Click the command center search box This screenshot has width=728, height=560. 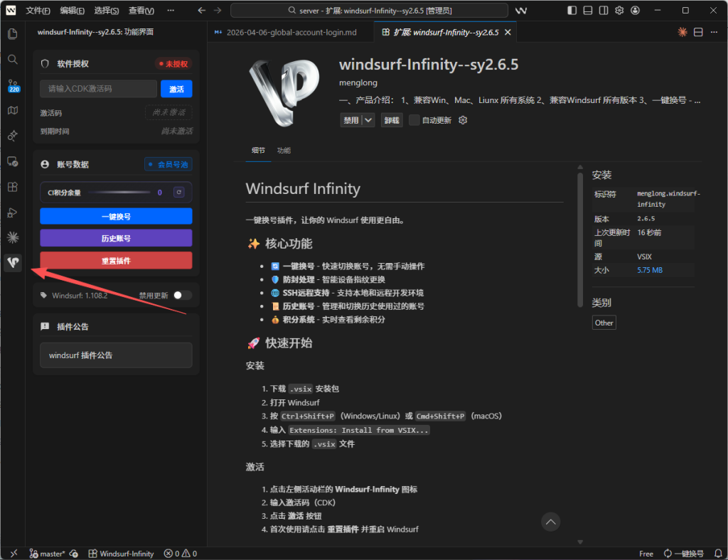click(x=369, y=10)
